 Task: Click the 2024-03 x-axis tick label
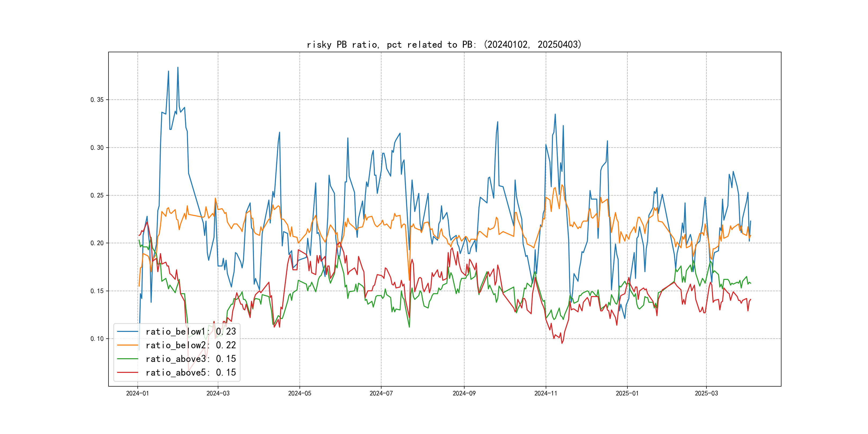coord(218,393)
